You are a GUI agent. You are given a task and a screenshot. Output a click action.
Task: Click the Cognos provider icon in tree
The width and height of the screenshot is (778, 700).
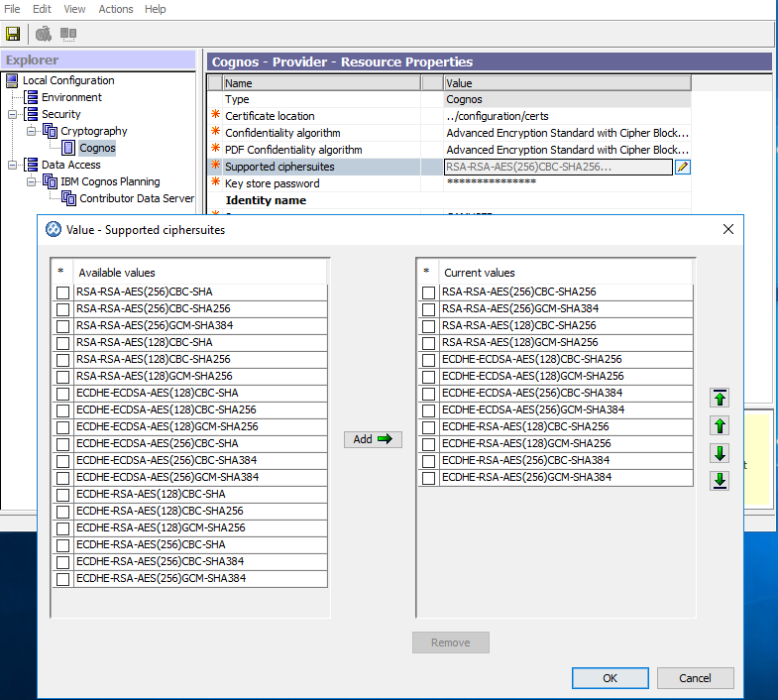(x=68, y=148)
